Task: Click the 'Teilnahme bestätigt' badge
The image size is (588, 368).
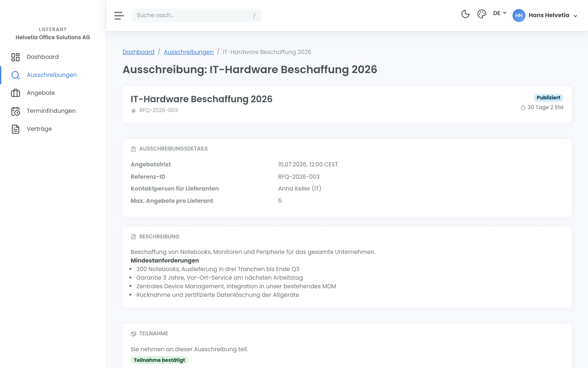Action: tap(159, 360)
